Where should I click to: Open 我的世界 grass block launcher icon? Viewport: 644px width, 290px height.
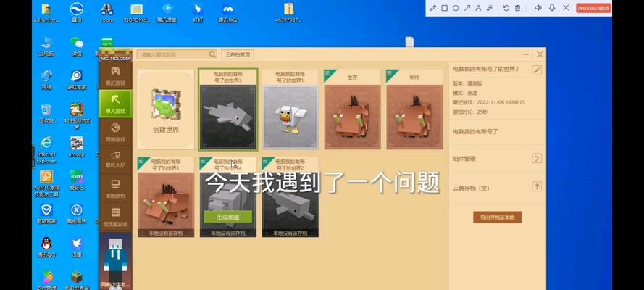click(76, 281)
